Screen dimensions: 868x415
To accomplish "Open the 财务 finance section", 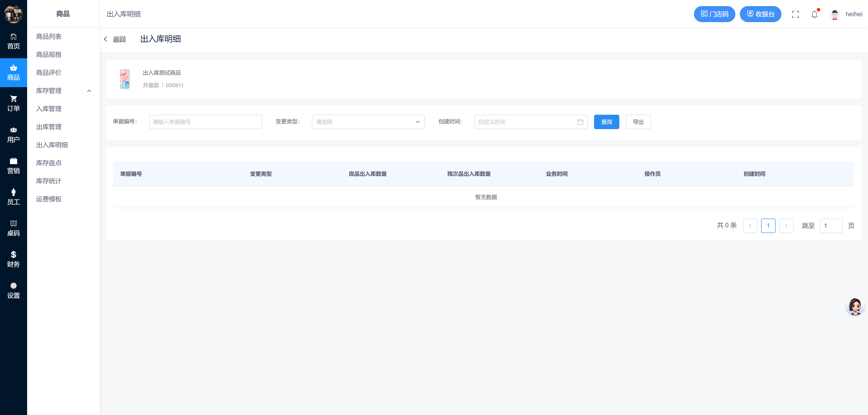I will point(14,259).
